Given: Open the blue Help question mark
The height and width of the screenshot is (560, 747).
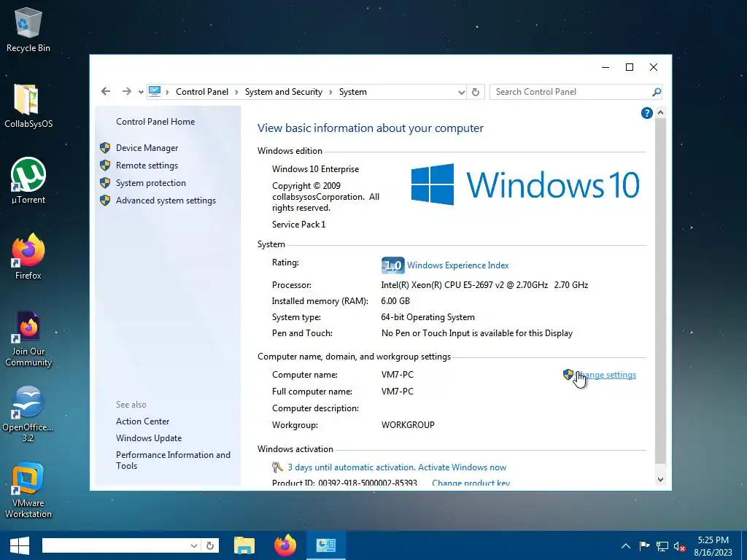Looking at the screenshot, I should [x=646, y=113].
